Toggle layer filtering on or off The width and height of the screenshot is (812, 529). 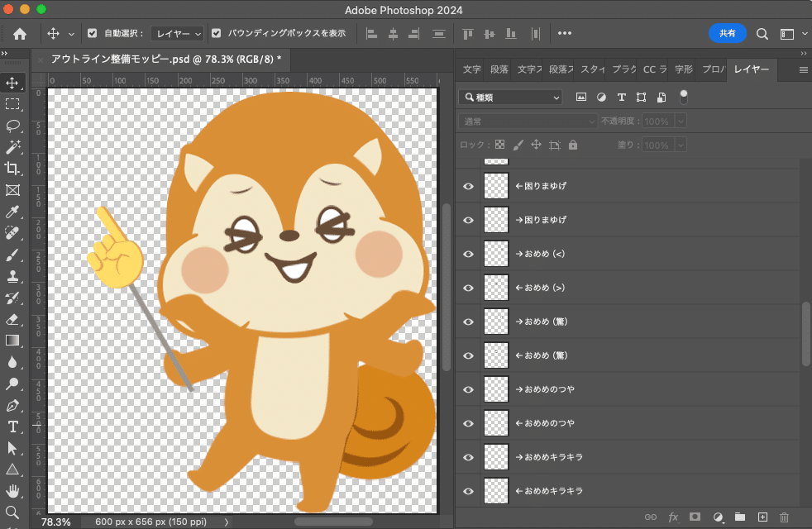(684, 97)
